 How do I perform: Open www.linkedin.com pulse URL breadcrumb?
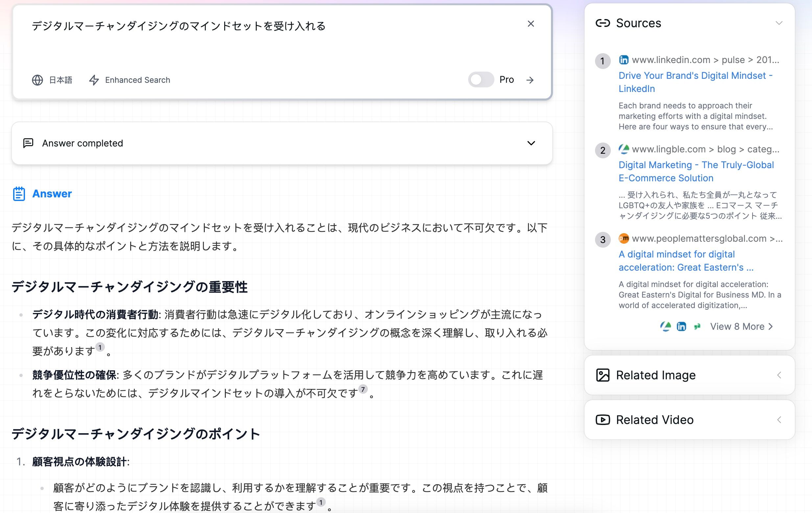(x=705, y=60)
